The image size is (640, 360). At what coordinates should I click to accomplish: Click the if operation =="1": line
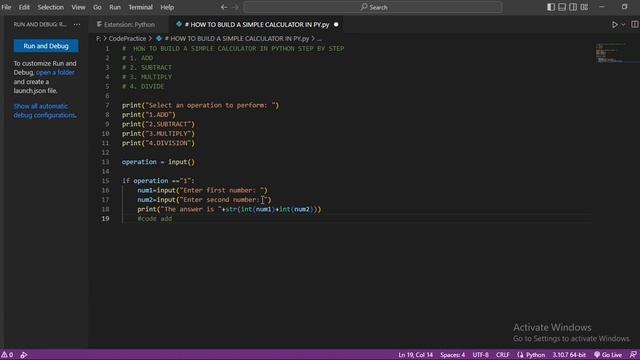pos(158,181)
